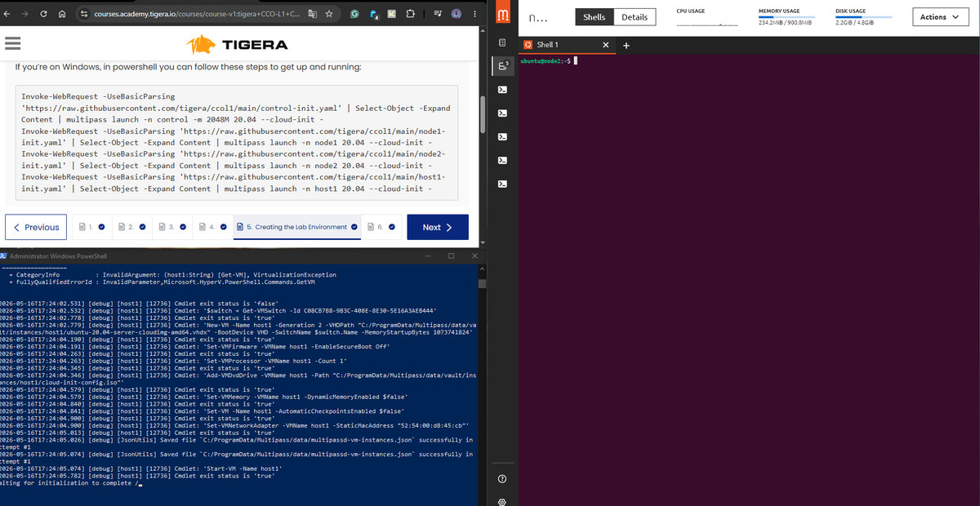Open the browser media controls icon

click(x=437, y=14)
